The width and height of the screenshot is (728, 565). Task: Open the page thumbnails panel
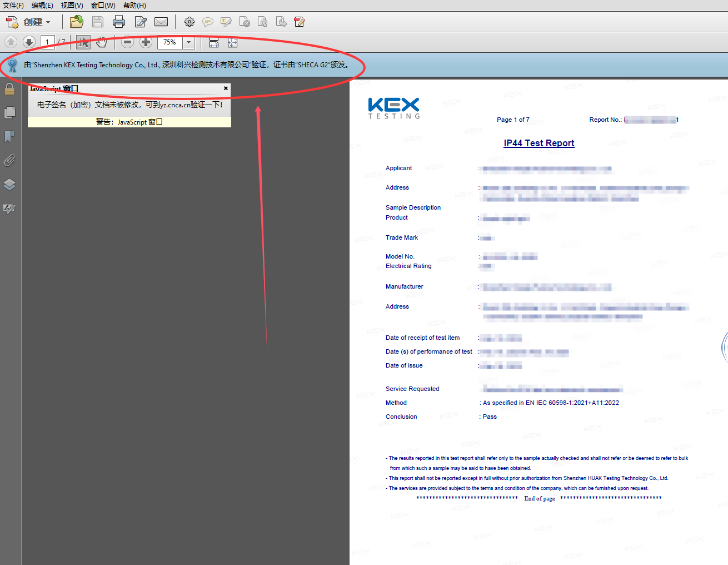tap(9, 113)
